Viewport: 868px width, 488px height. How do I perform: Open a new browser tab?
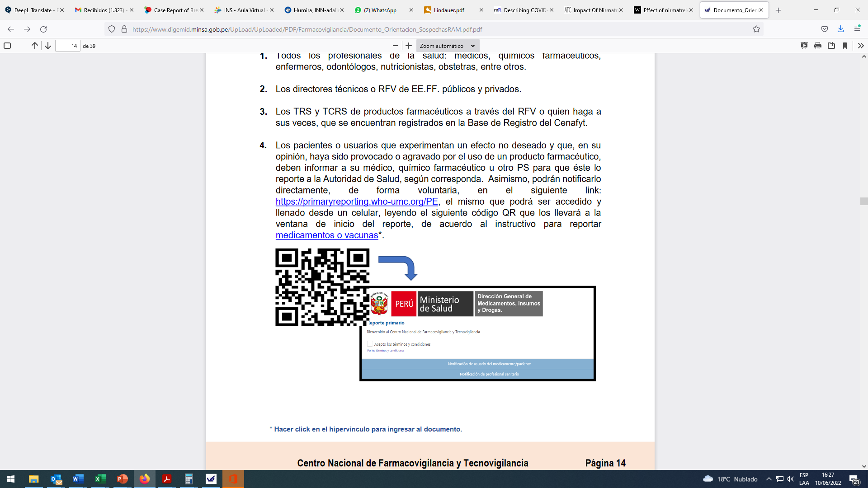point(778,10)
